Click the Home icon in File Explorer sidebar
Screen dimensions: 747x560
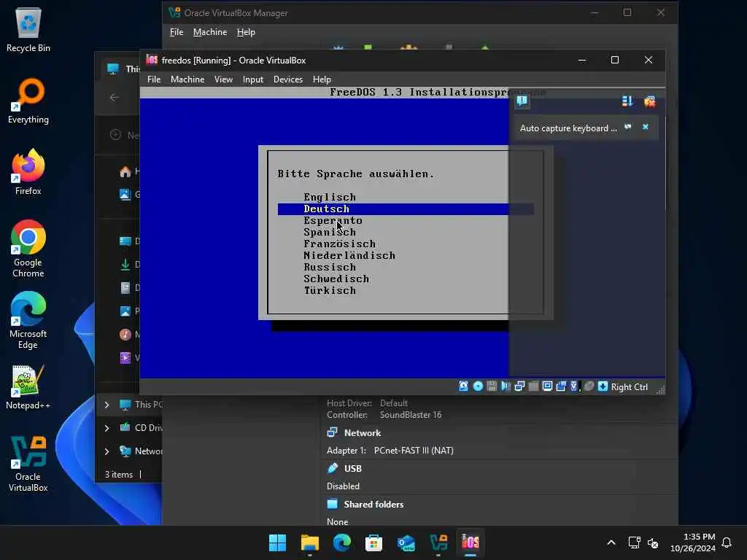[125, 171]
